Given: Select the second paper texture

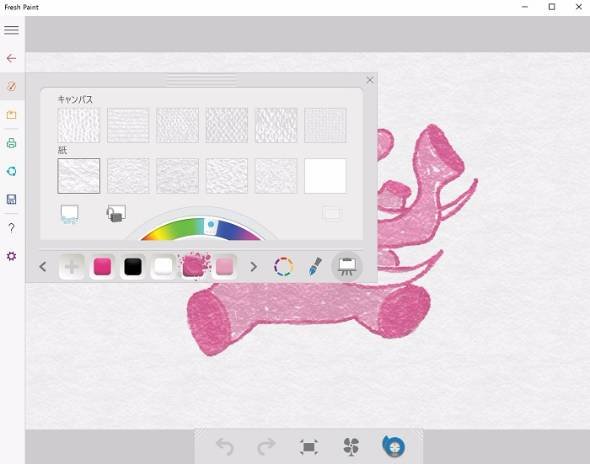Looking at the screenshot, I should (x=128, y=176).
